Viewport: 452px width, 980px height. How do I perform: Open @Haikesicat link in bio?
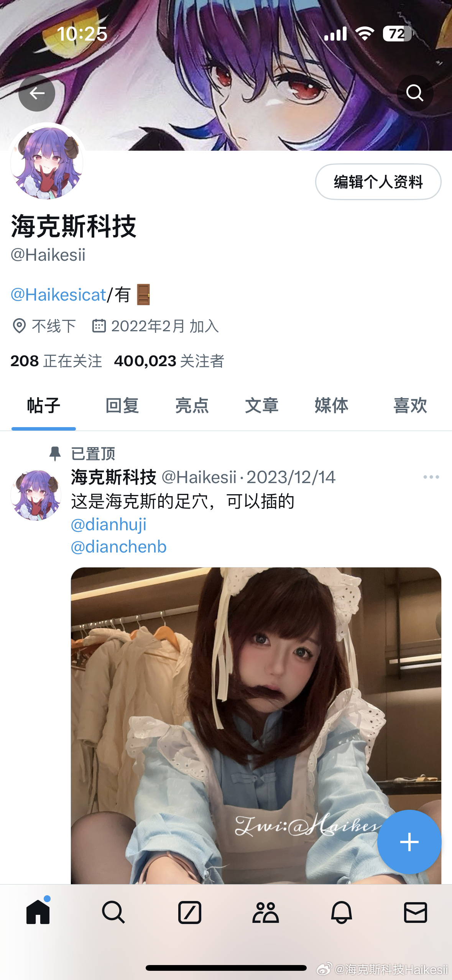[x=58, y=295]
